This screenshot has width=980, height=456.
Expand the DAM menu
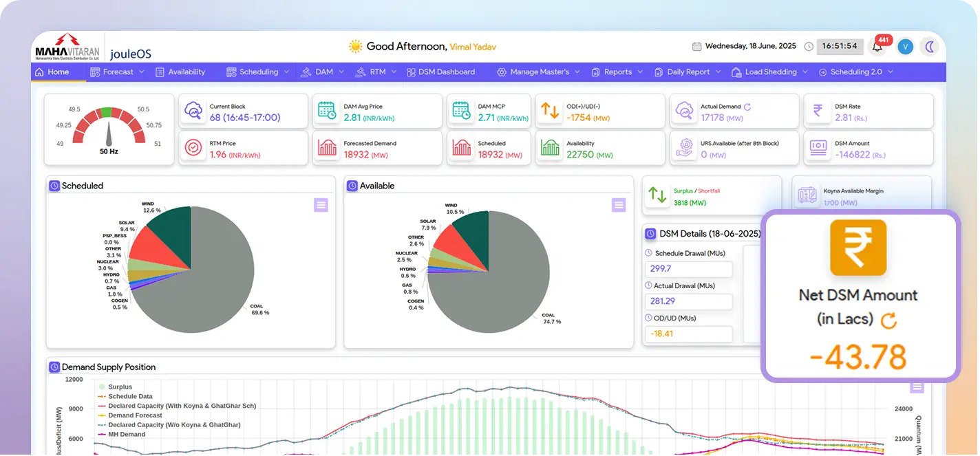click(323, 72)
